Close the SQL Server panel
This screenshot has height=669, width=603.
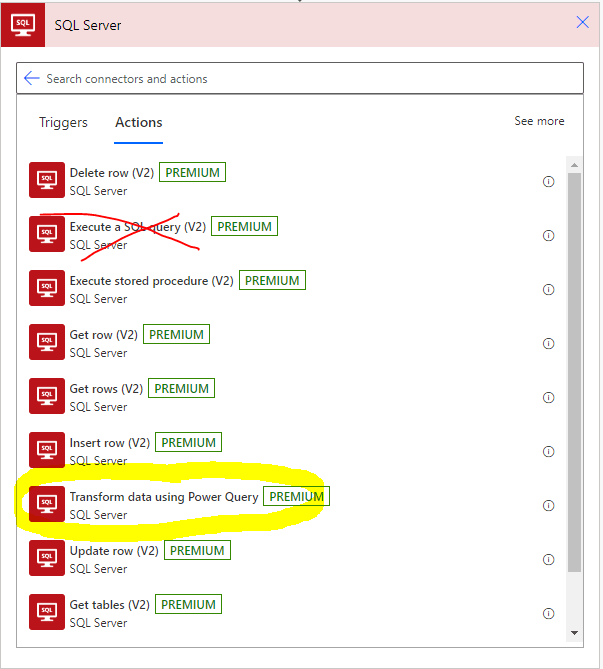pyautogui.click(x=582, y=22)
